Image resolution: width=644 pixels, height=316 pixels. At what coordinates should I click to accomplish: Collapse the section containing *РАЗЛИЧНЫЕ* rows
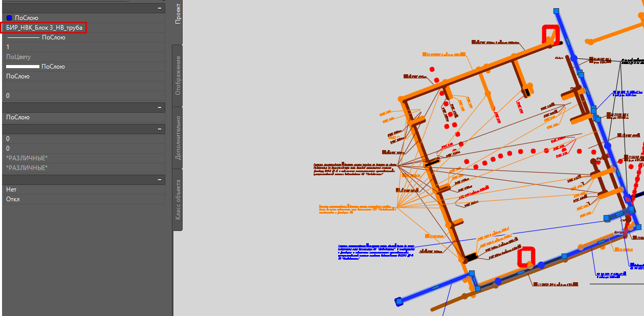[x=160, y=129]
